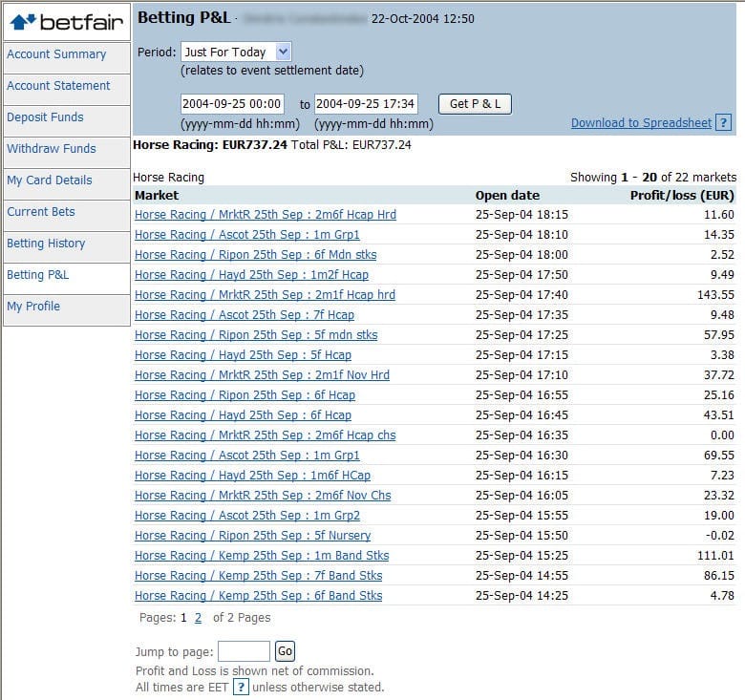Screen dimensions: 745x700
Task: Click the Betfair logo
Action: (x=67, y=22)
